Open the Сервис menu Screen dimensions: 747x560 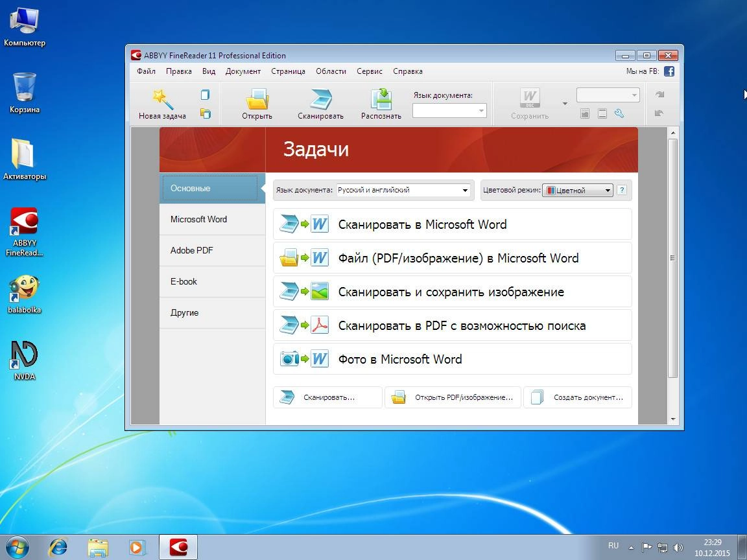click(x=369, y=71)
